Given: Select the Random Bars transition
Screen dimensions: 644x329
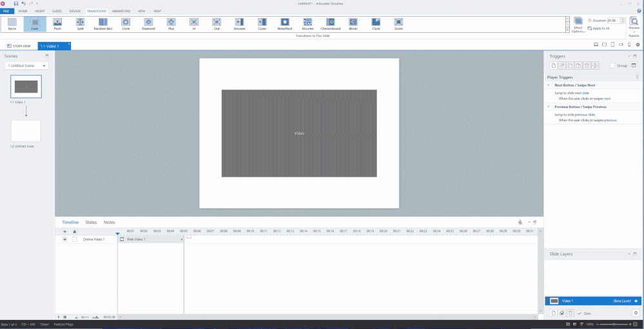Looking at the screenshot, I should 103,24.
